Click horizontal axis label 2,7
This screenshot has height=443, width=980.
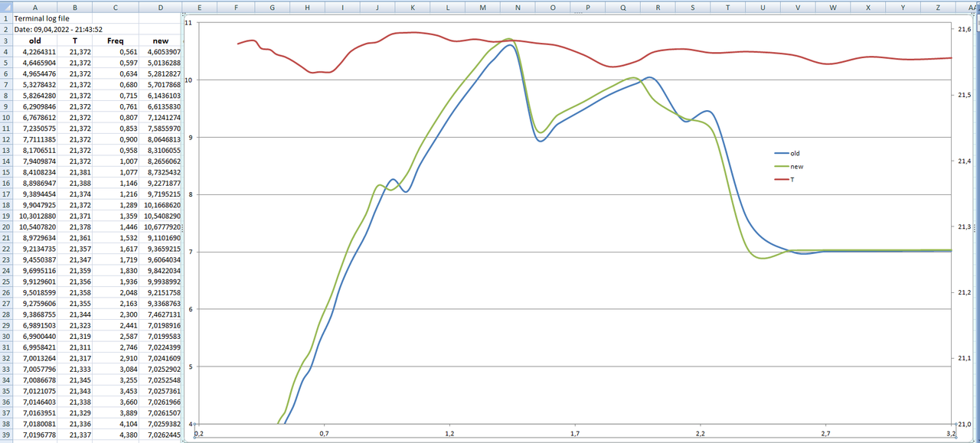[826, 434]
